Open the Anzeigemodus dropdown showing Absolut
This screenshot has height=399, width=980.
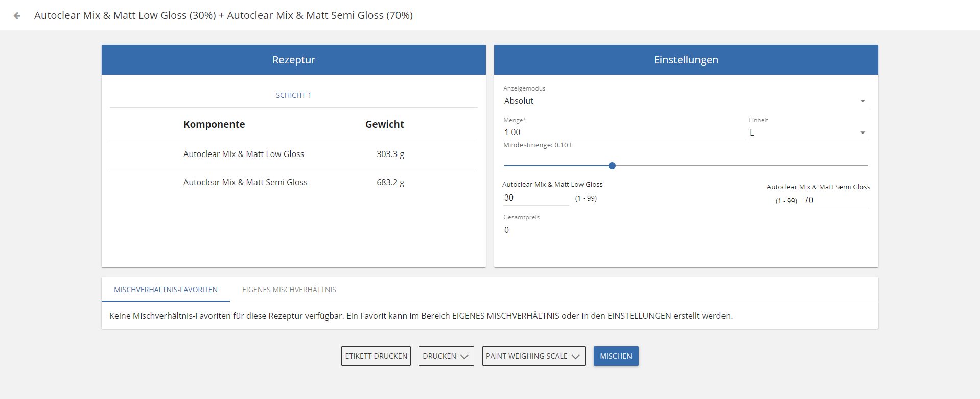tap(686, 101)
